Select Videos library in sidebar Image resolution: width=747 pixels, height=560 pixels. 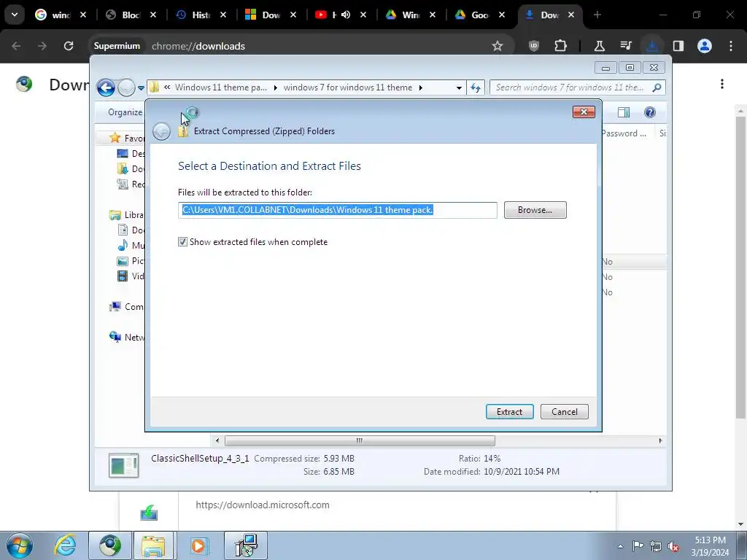click(x=131, y=276)
